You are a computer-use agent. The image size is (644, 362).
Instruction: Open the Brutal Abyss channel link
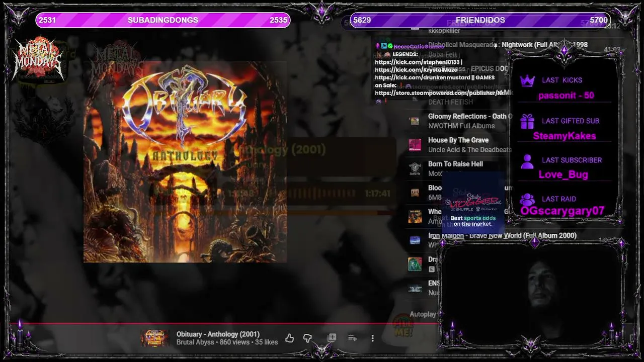click(196, 342)
